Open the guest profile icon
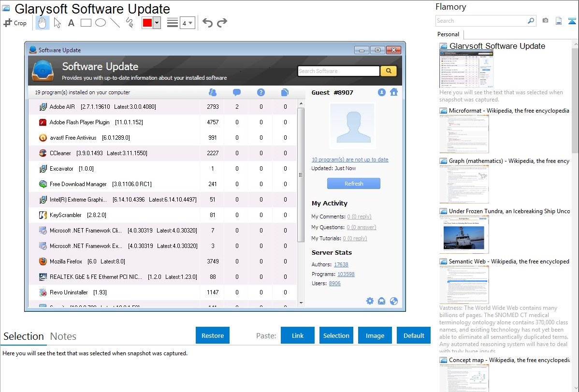579x392 pixels. tap(382, 92)
